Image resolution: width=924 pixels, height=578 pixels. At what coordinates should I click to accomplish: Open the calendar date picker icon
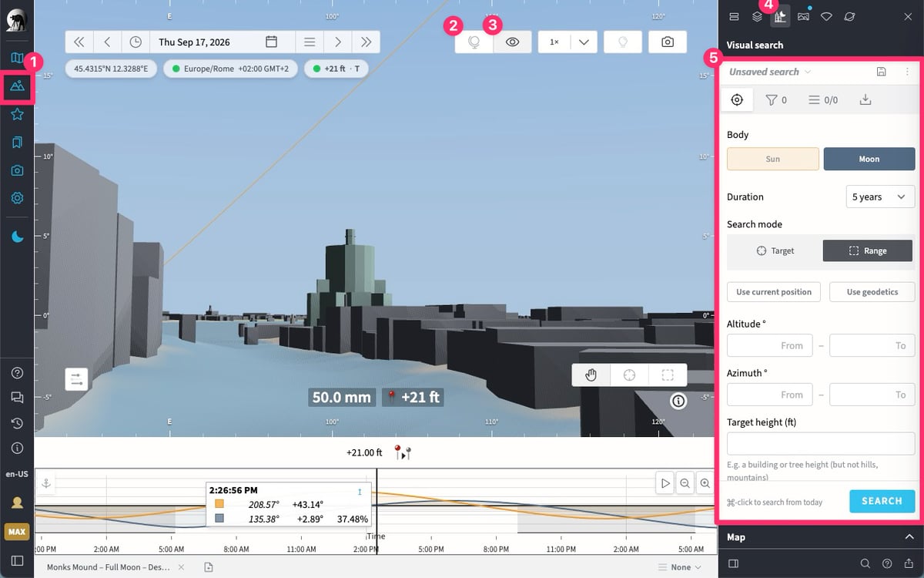271,42
